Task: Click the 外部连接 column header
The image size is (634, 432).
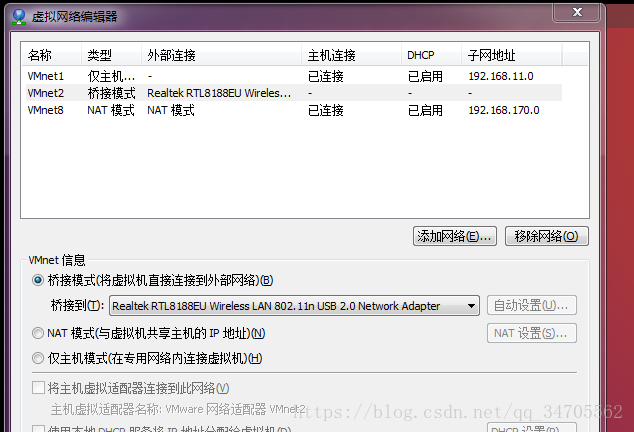Action: click(x=221, y=55)
